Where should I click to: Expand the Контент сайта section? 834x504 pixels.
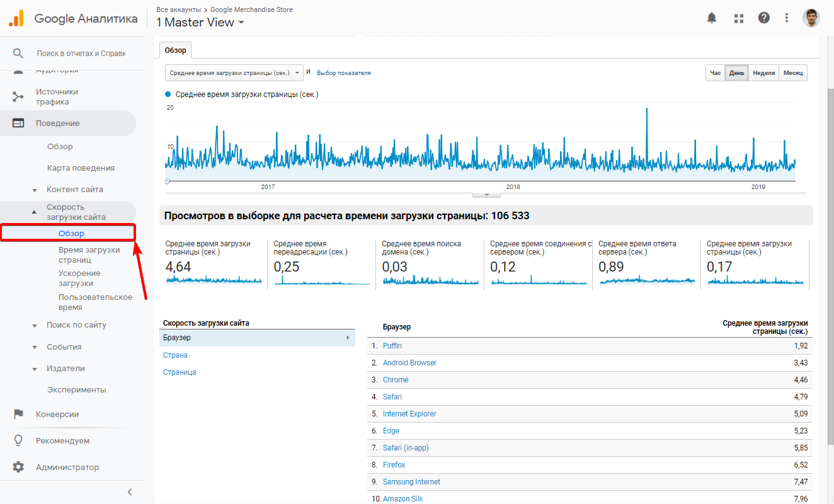[74, 189]
